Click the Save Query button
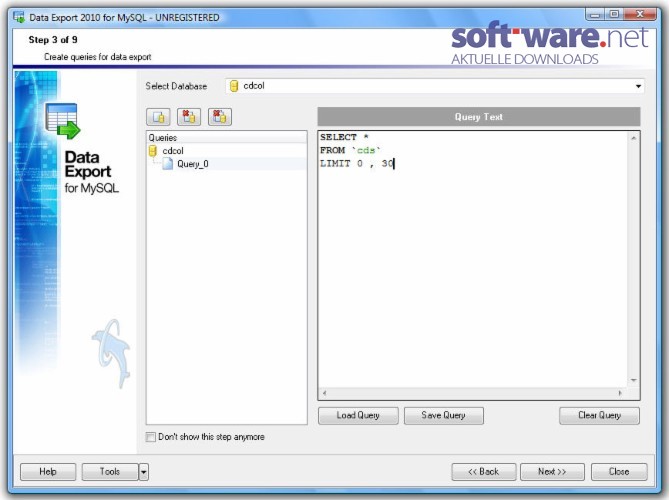The width and height of the screenshot is (669, 500). [x=444, y=416]
